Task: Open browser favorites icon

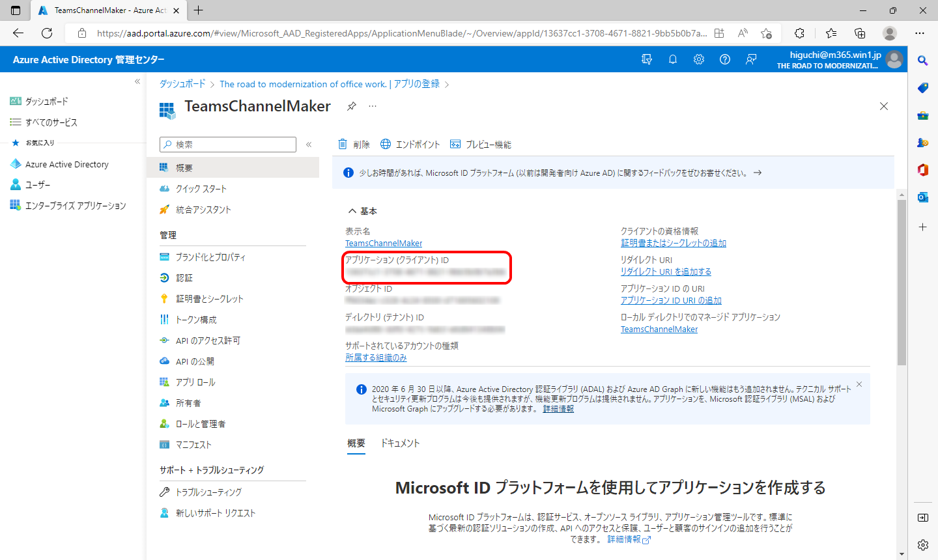Action: (x=831, y=33)
